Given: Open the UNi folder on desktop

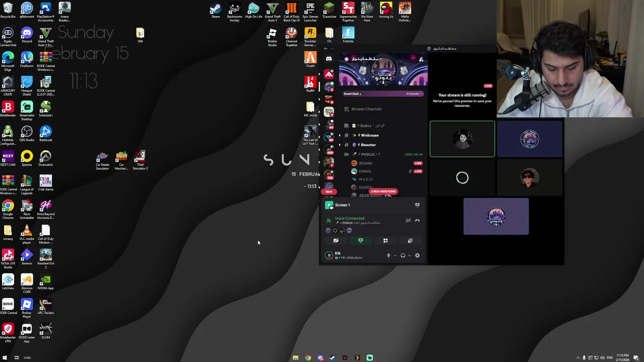Looking at the screenshot, I should click(140, 35).
